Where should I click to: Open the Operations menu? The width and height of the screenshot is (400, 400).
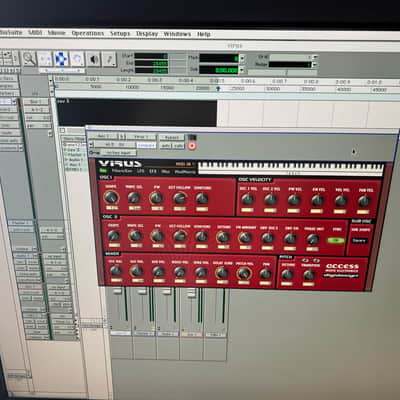(88, 33)
